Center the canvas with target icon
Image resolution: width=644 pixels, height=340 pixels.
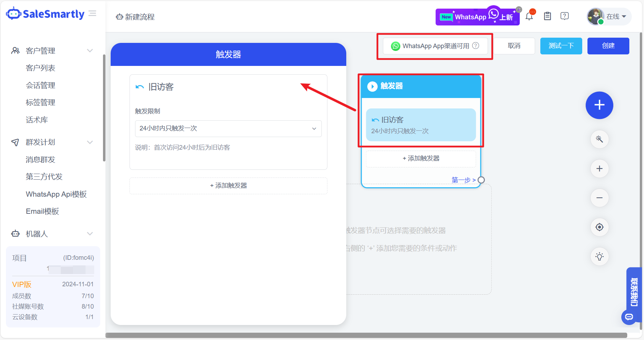pyautogui.click(x=599, y=227)
